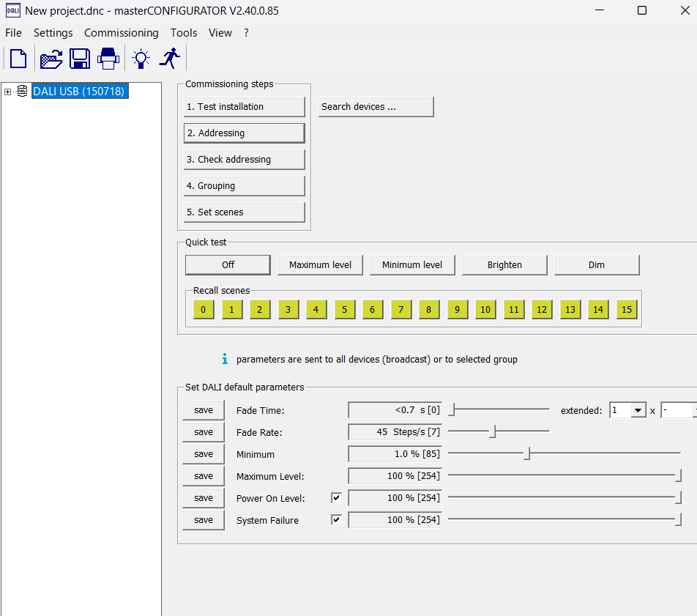Save the Fade Rate parameter
This screenshot has height=616, width=697.
coord(204,432)
